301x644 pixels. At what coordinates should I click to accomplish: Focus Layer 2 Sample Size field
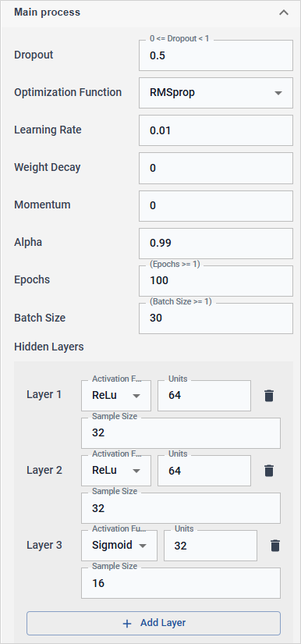[181, 508]
